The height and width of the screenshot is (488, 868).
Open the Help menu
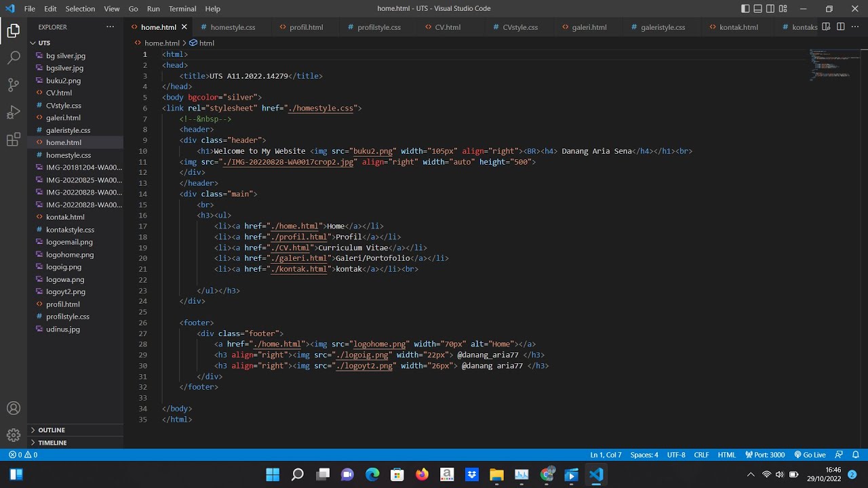213,9
